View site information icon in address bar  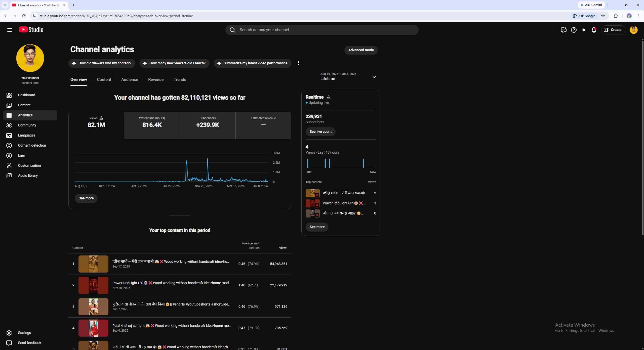point(35,16)
